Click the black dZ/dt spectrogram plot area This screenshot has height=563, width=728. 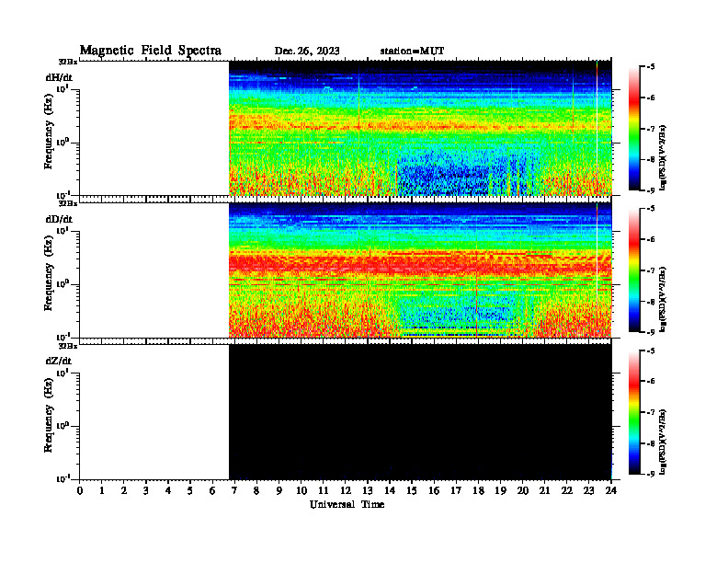point(420,412)
